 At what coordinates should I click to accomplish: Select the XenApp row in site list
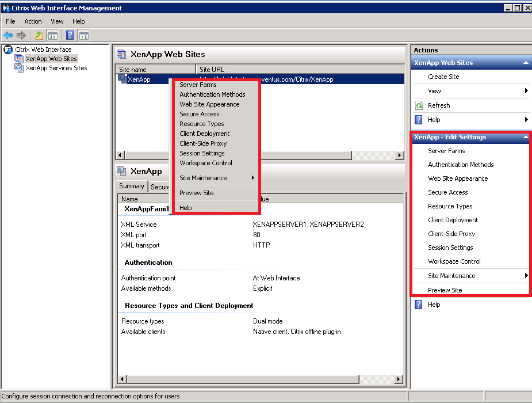[260, 79]
